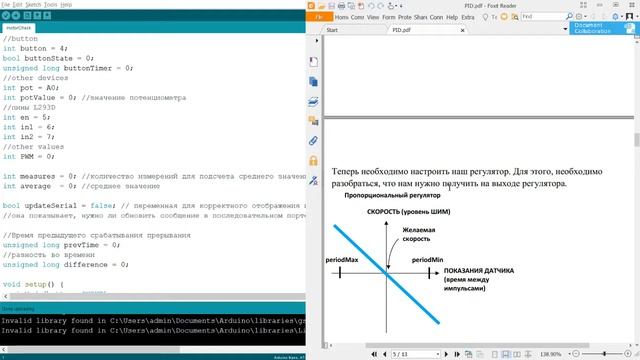The width and height of the screenshot is (640, 360).
Task: Click the Tell me lightbulb icon
Action: (x=485, y=17)
